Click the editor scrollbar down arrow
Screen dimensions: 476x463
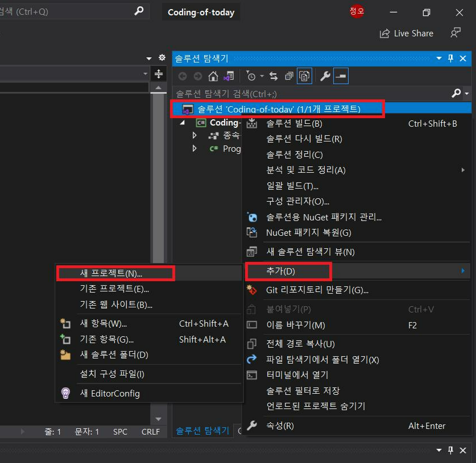click(x=158, y=419)
